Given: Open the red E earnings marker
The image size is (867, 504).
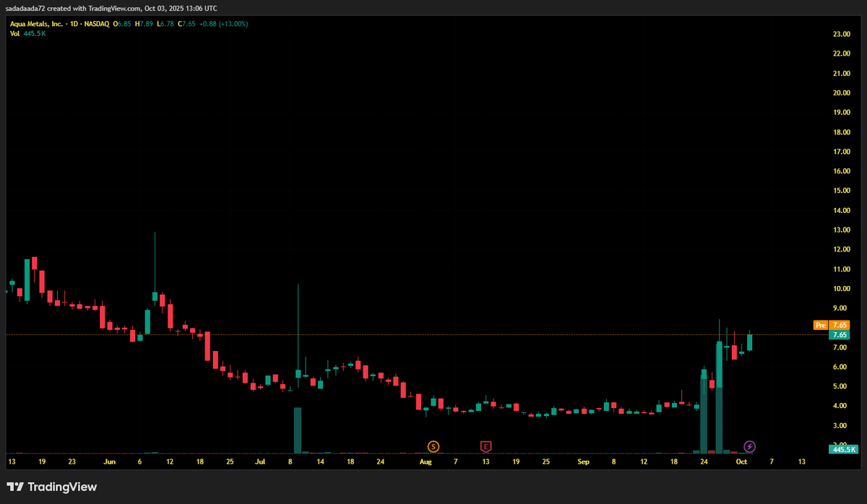Looking at the screenshot, I should click(486, 446).
